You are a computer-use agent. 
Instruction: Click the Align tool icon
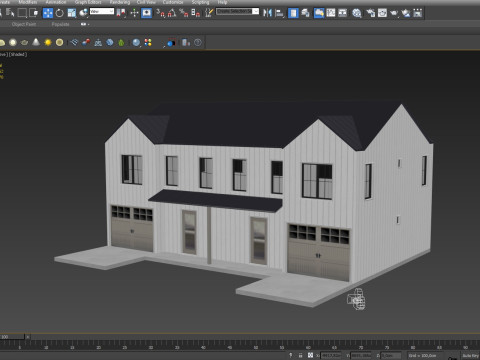click(x=279, y=13)
